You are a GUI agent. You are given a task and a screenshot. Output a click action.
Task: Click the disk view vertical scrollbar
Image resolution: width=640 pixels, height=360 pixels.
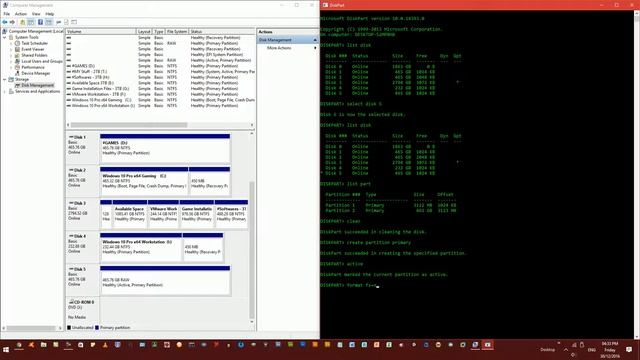click(252, 249)
